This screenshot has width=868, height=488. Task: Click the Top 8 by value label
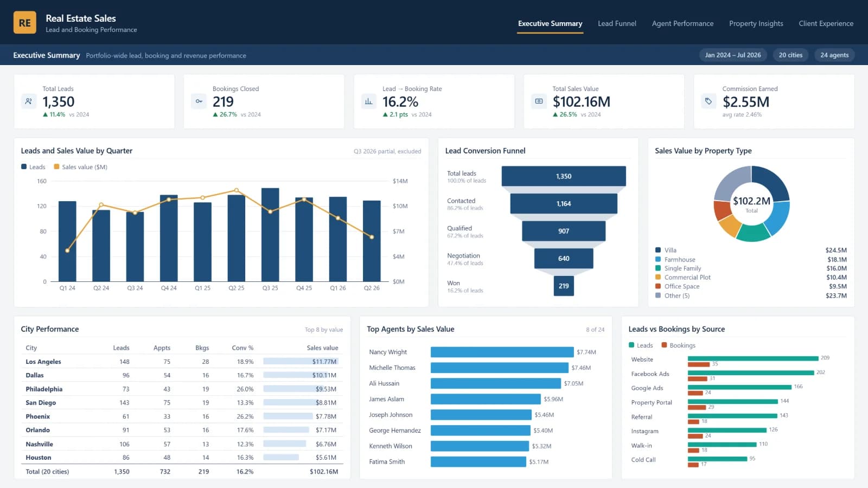pos(324,330)
